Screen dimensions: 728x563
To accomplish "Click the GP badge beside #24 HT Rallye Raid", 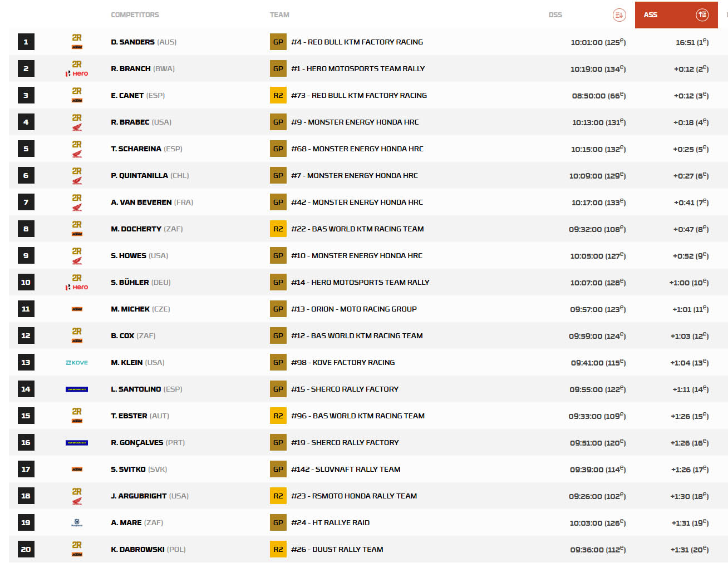I will click(x=278, y=522).
